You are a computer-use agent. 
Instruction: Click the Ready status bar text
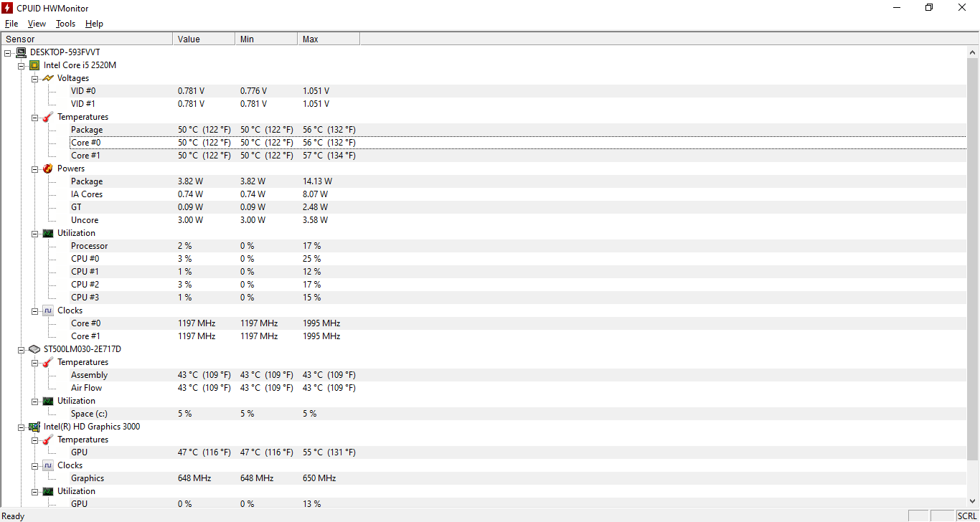tap(14, 516)
